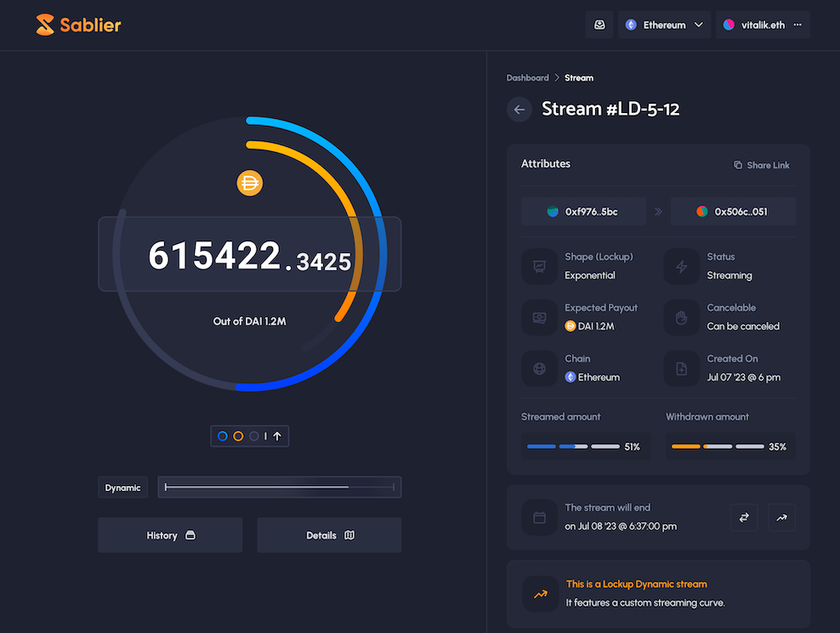Viewport: 840px width, 633px height.
Task: Click 'It features a custom streaming curve.' text
Action: (645, 603)
